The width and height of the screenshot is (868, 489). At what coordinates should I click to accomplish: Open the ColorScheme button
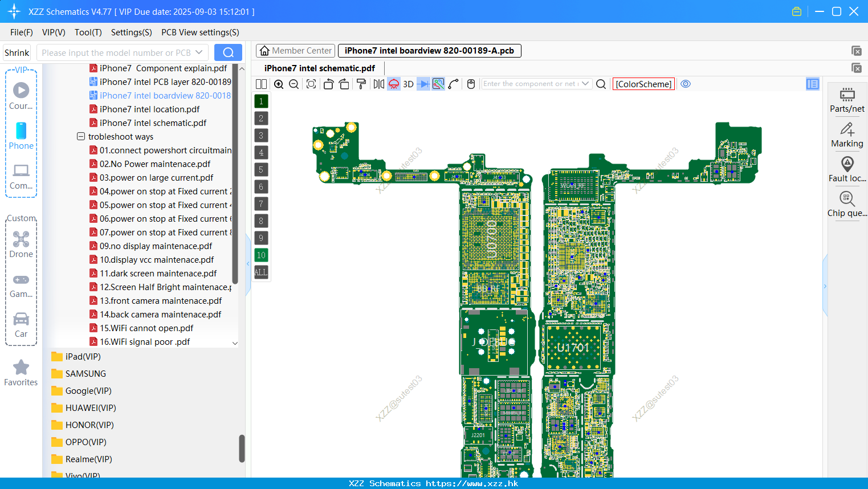click(643, 84)
